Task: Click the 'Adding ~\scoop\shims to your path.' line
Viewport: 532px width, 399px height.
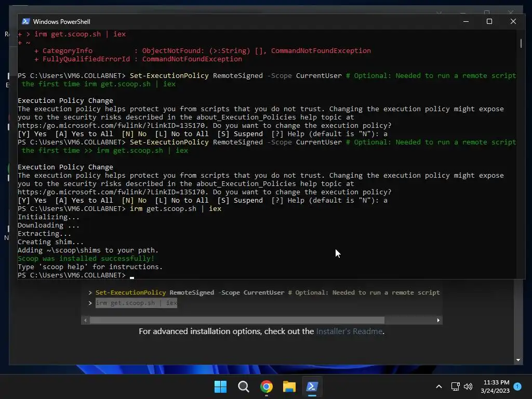Action: (88, 250)
